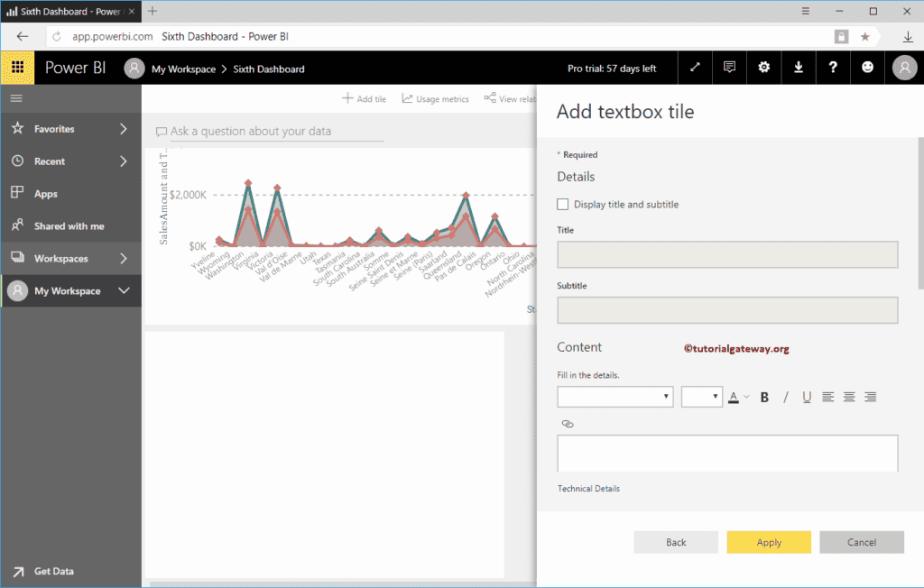Open the Power BI help menu
Viewport: 924px width, 588px height.
833,68
